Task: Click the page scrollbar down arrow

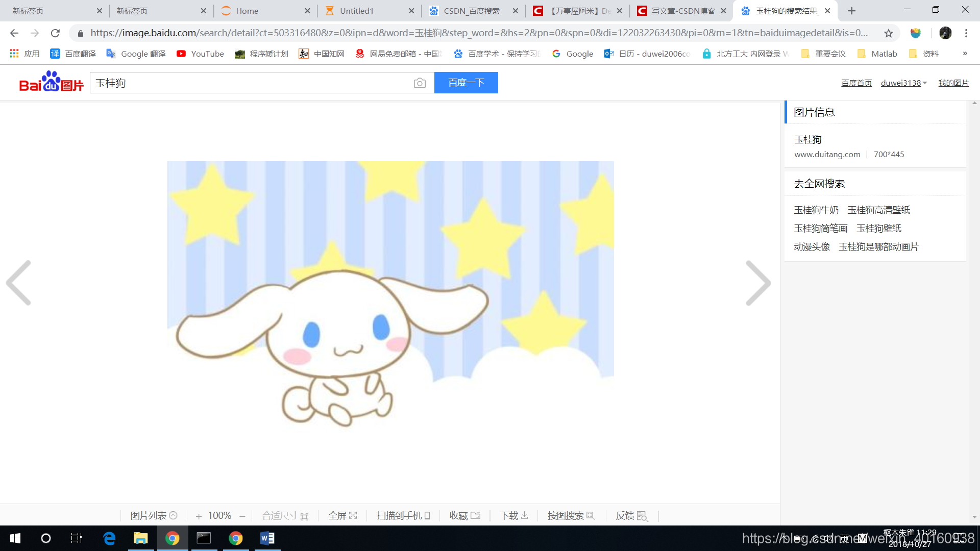Action: click(974, 517)
